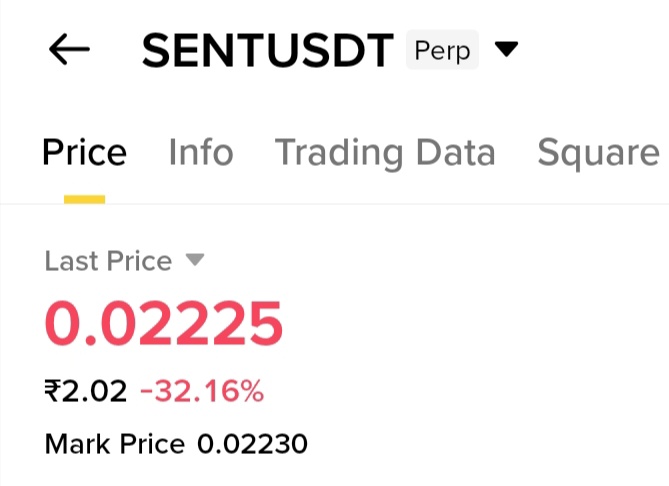The image size is (669, 486).
Task: Select the 0.02230 mark price value
Action: click(252, 443)
